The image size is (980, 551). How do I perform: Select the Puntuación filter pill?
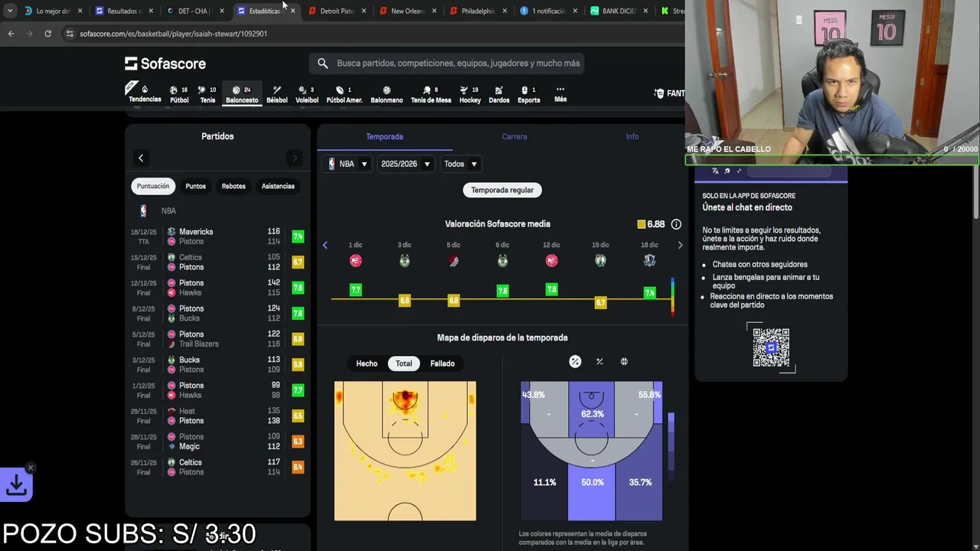click(x=153, y=186)
